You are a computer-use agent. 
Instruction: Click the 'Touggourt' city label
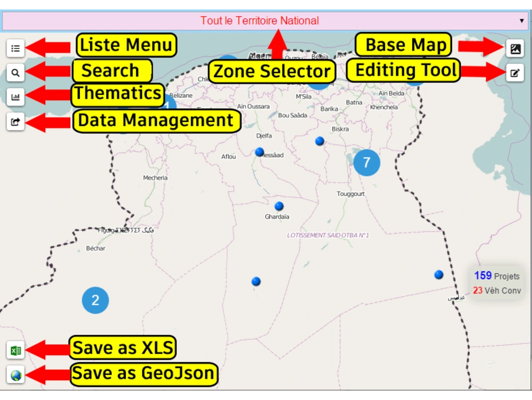[351, 194]
